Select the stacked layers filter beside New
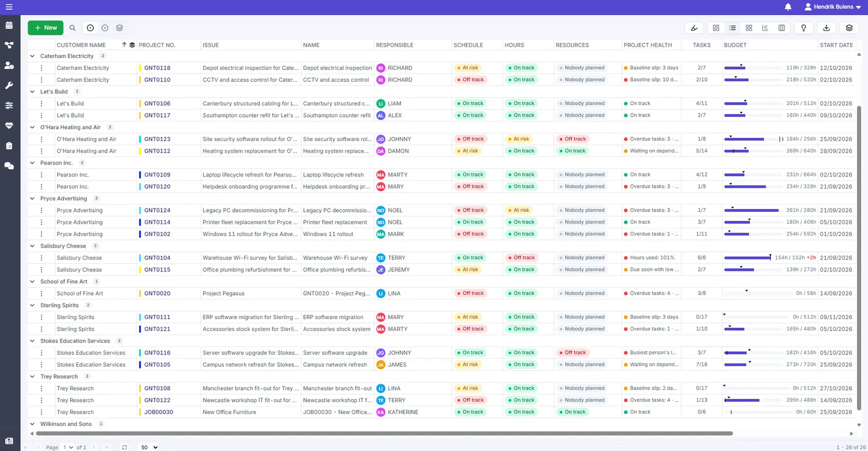This screenshot has width=868, height=451. (x=119, y=28)
